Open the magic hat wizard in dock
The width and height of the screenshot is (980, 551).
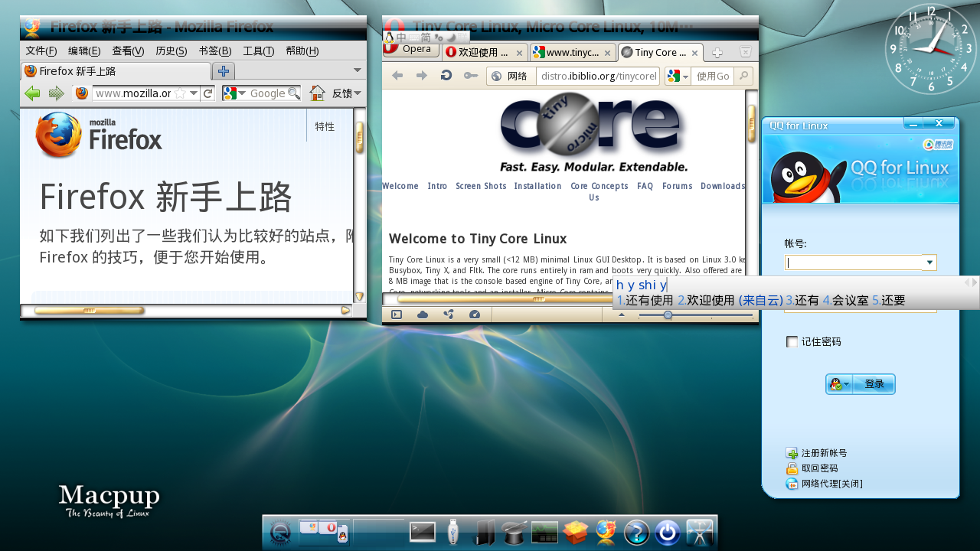[514, 532]
